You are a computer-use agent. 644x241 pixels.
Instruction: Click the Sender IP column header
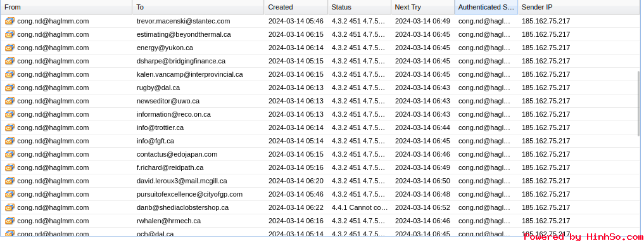(x=579, y=7)
